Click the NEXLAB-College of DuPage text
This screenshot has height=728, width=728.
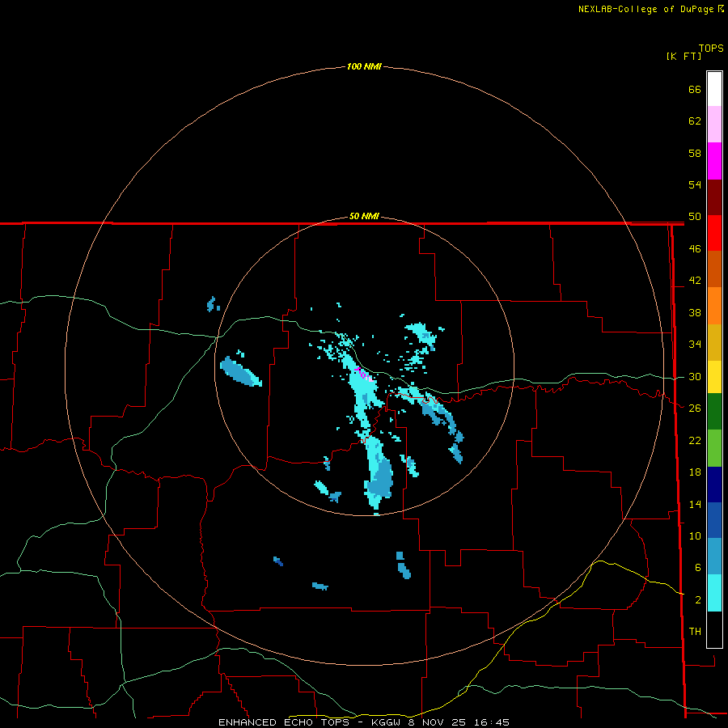647,9
